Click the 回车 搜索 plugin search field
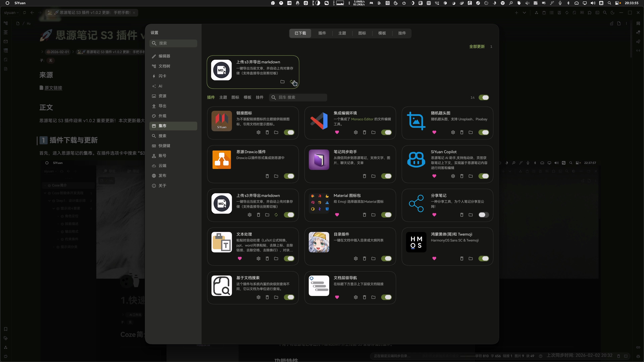 300,97
